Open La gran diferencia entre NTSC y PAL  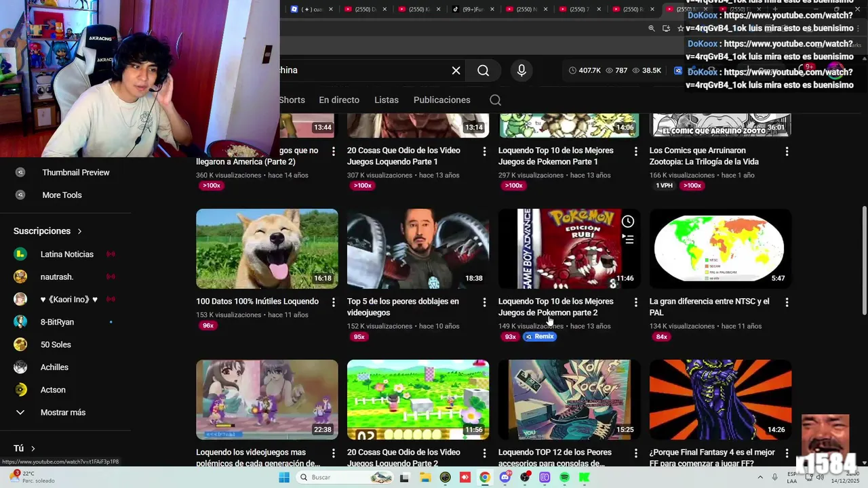[x=709, y=307]
